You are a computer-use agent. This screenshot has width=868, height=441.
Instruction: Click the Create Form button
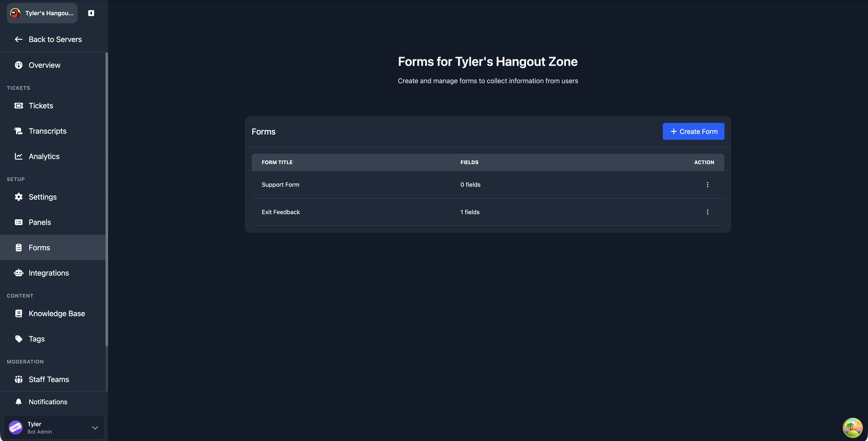pos(693,132)
